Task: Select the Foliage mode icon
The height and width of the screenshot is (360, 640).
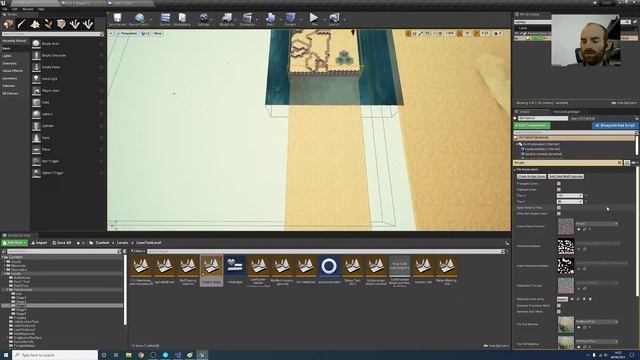Action: click(x=48, y=24)
